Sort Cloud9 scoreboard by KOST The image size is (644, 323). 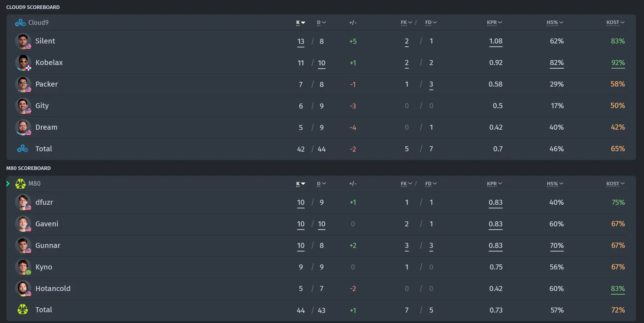click(615, 23)
